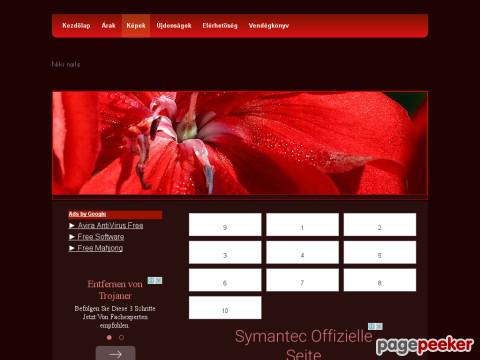
Task: Open the Ads by Google link
Action: (87, 214)
